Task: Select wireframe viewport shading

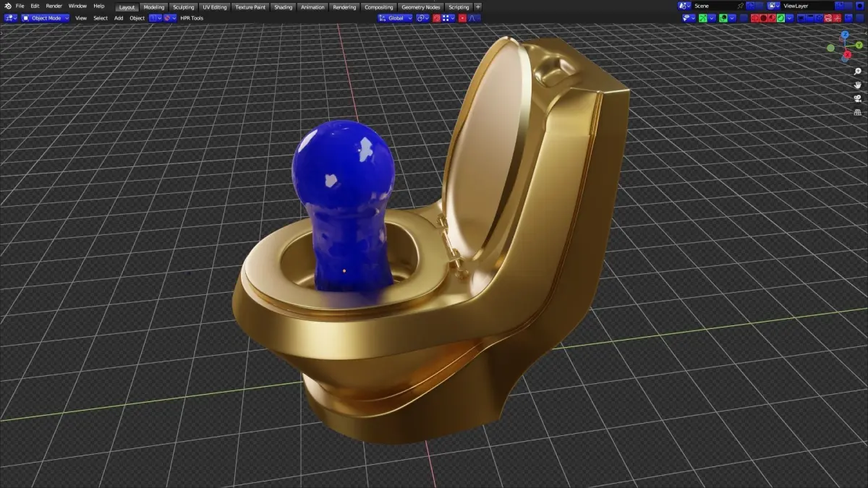Action: click(x=754, y=18)
